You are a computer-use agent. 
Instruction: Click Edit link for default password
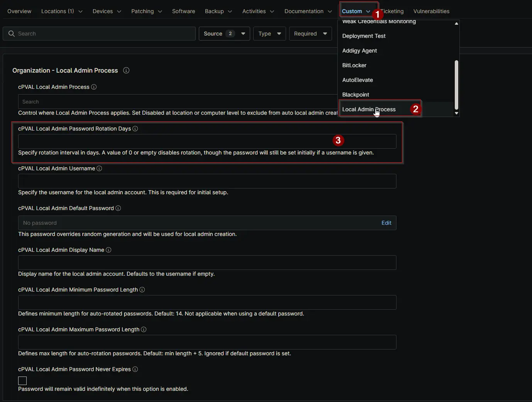click(386, 223)
